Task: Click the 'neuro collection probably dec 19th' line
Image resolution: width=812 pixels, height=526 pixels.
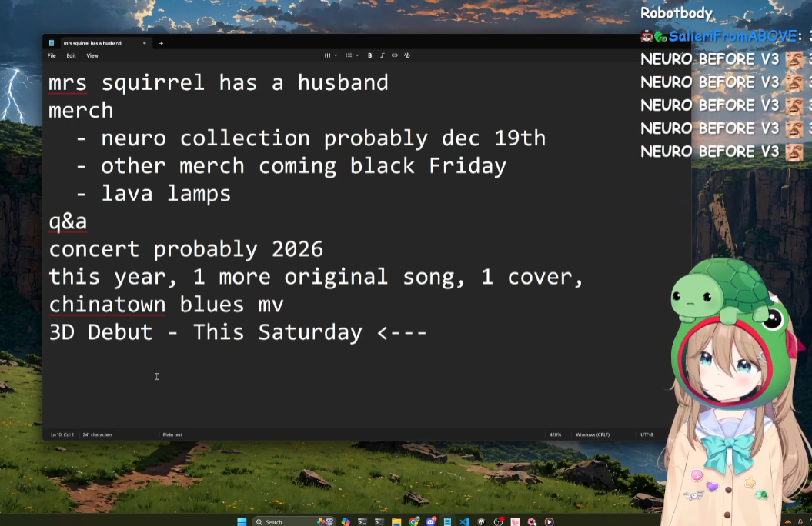Action: 311,138
